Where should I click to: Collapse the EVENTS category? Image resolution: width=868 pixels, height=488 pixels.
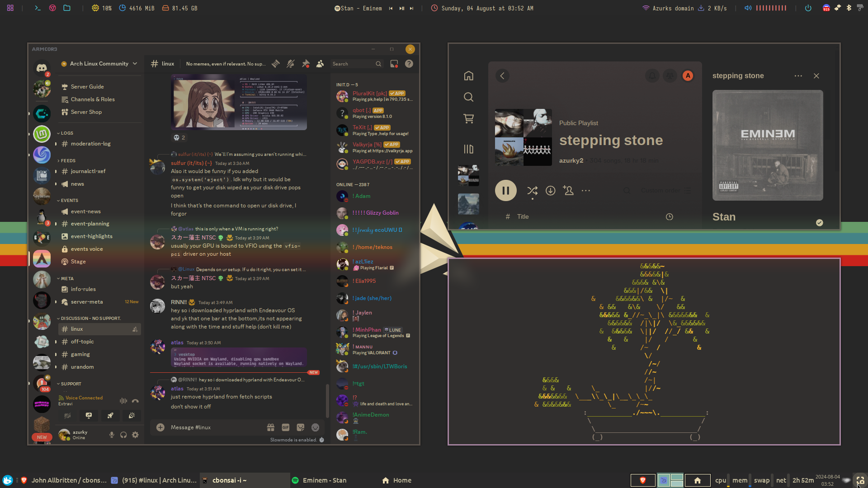tap(67, 201)
